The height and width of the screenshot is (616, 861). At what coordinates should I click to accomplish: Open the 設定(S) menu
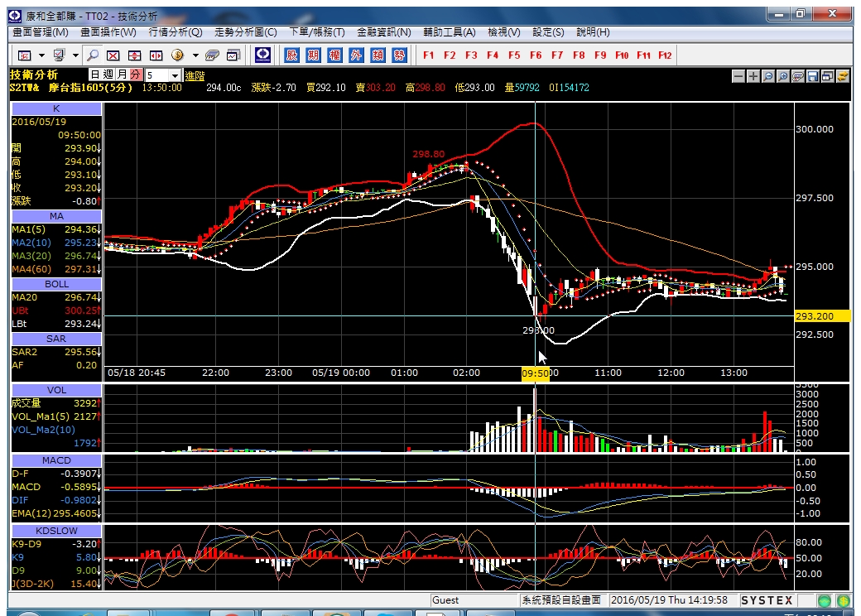(x=548, y=32)
